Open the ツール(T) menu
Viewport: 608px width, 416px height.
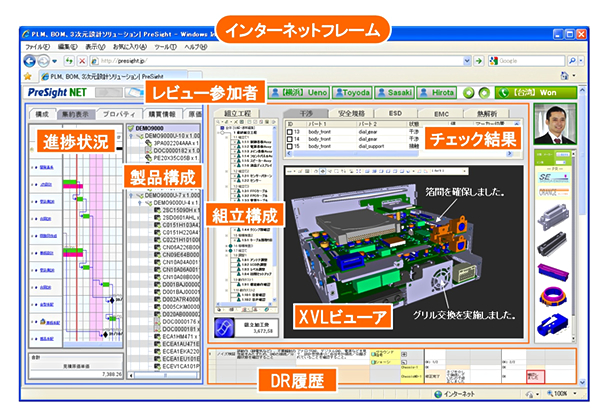[x=165, y=47]
